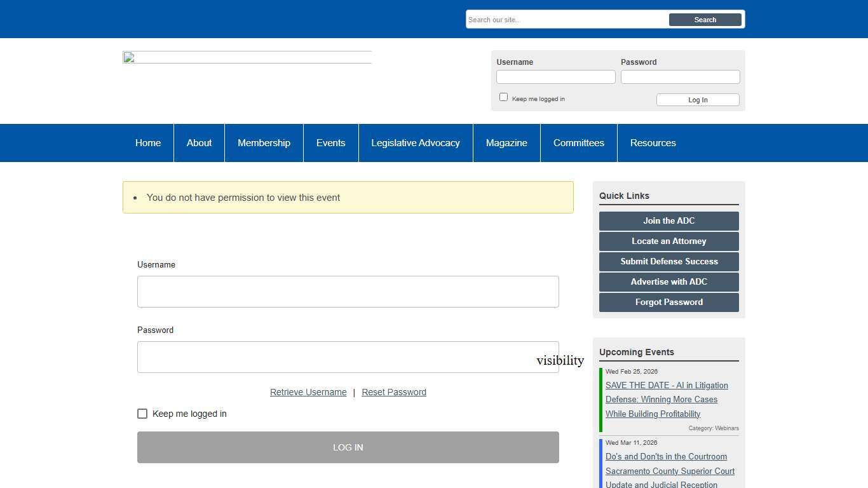
Task: Open the Legislative Advocacy menu
Action: [x=415, y=143]
